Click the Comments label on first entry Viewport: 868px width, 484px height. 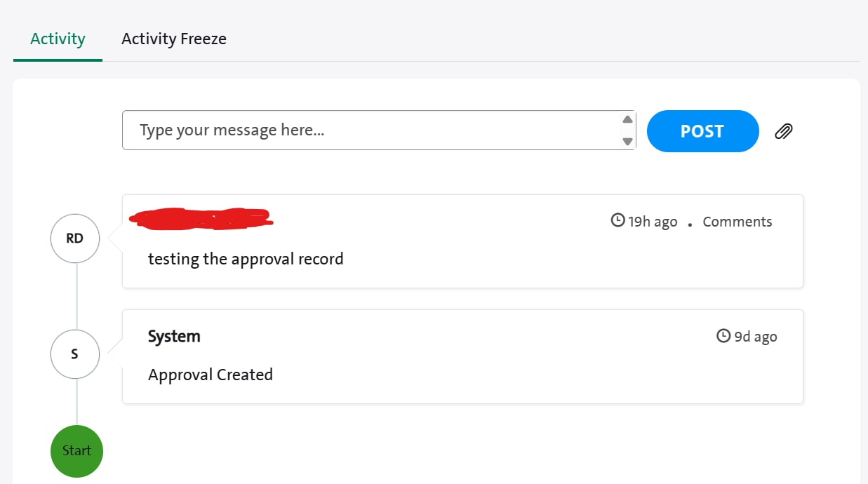pos(737,222)
